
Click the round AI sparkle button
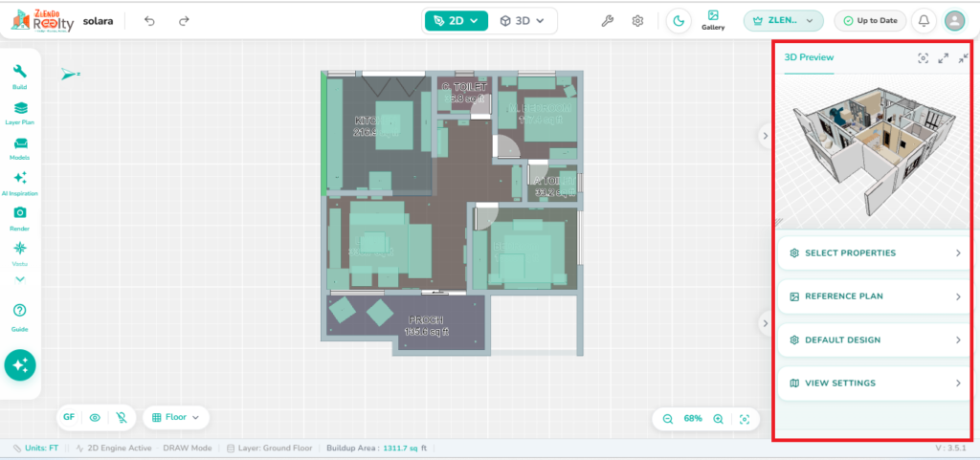[x=20, y=365]
